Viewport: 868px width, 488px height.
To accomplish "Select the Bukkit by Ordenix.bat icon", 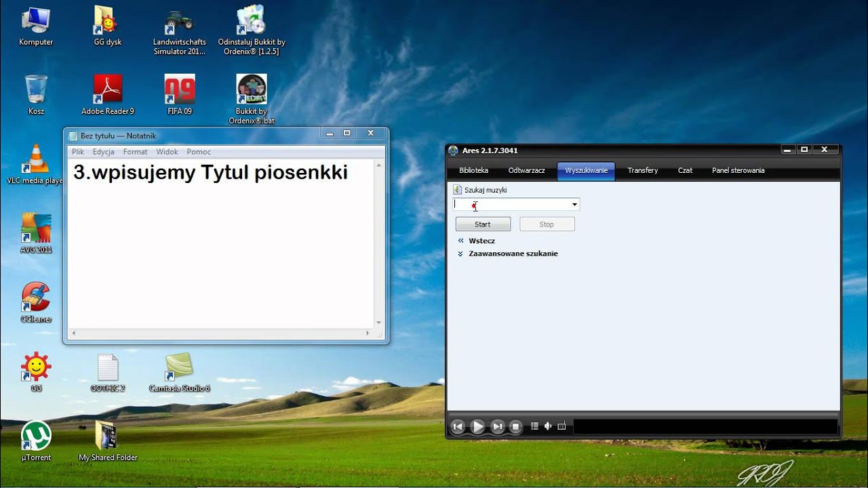I will [x=252, y=100].
